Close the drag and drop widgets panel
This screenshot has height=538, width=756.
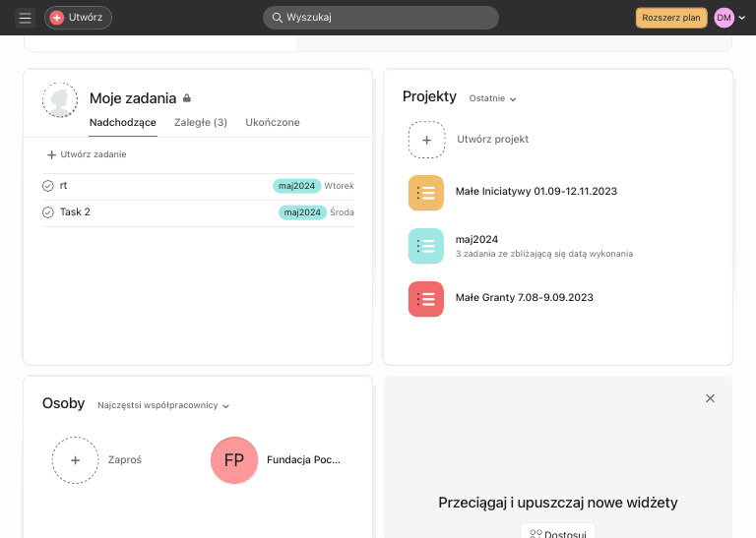coord(710,398)
